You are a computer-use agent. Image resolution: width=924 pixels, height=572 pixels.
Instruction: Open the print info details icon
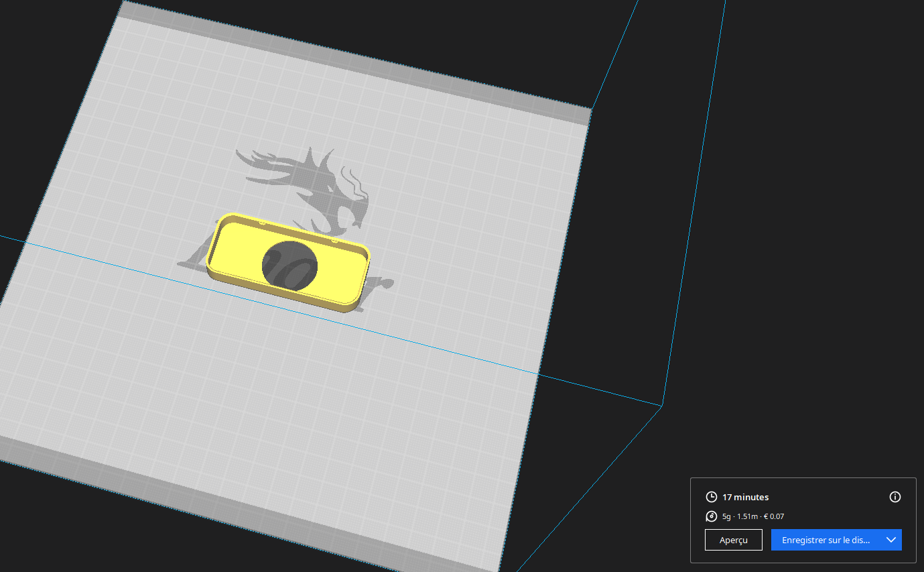tap(895, 497)
